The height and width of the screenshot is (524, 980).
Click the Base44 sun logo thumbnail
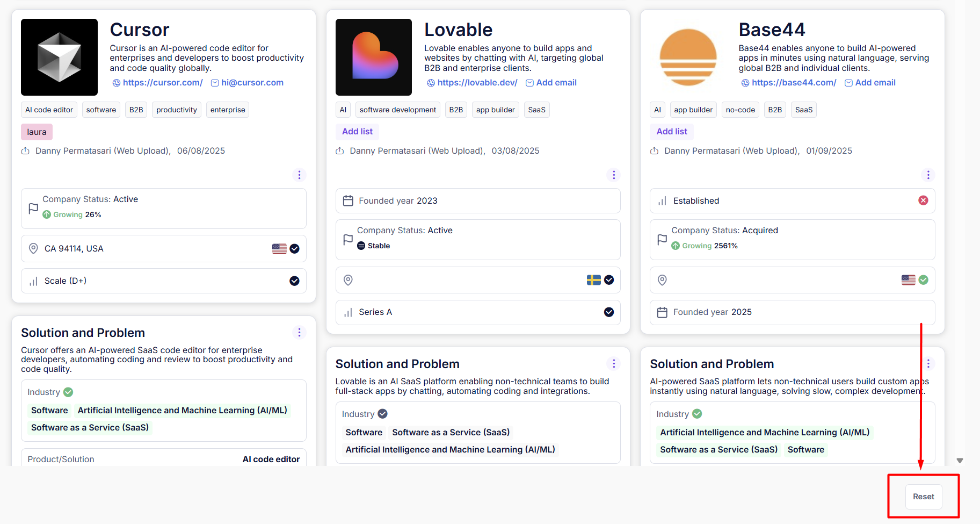688,57
